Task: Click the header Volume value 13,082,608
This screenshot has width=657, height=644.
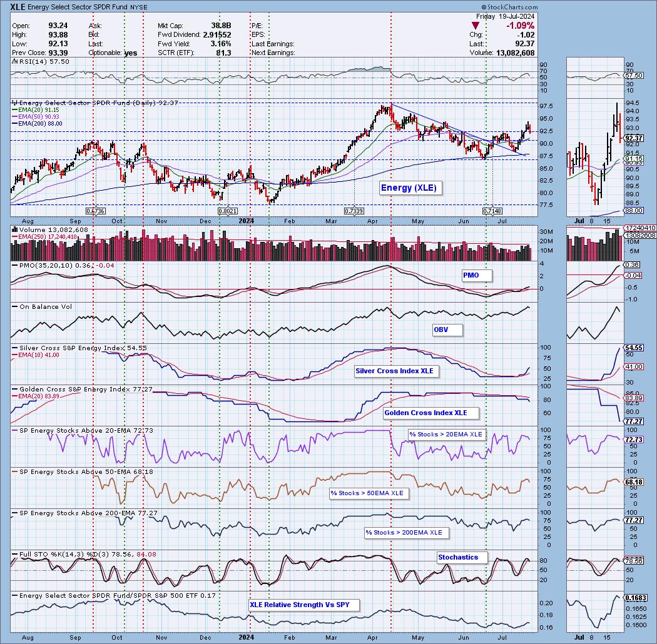Action: [516, 53]
